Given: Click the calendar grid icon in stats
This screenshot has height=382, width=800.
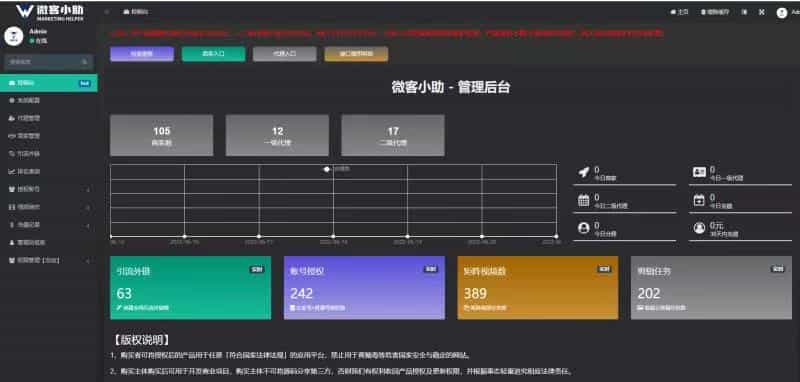Looking at the screenshot, I should point(584,200).
